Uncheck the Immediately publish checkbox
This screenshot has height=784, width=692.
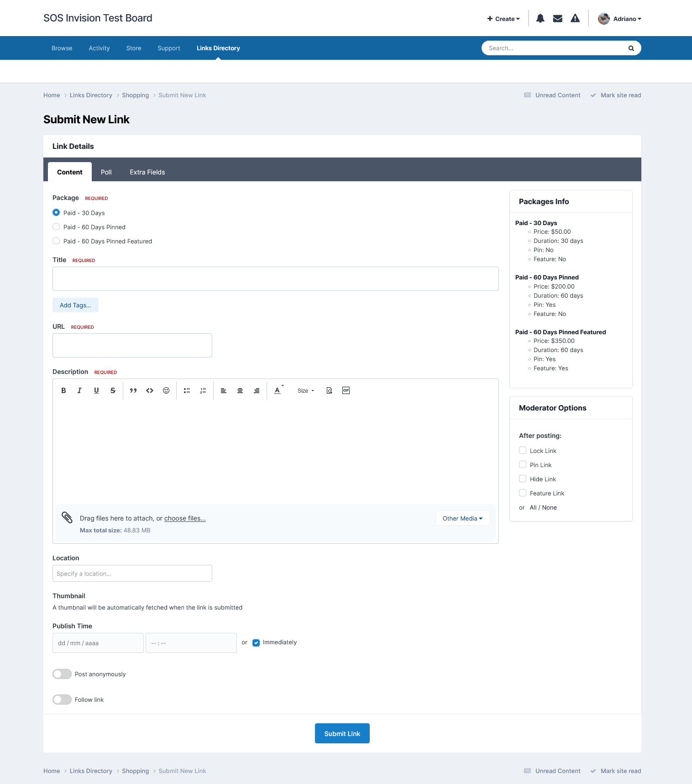coord(256,643)
